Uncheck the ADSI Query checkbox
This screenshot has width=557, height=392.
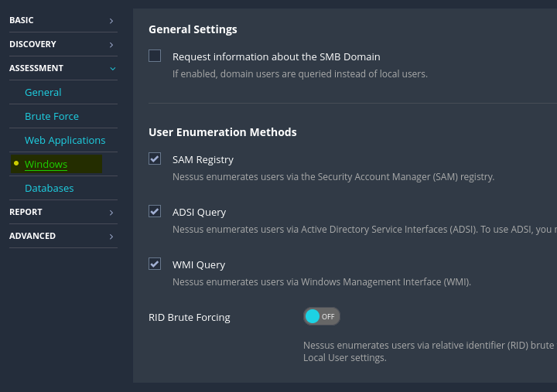pos(155,211)
